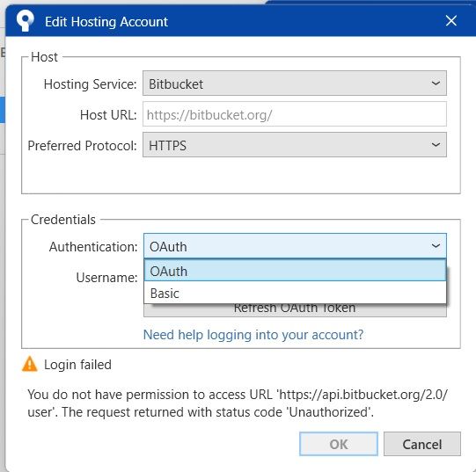Click the Hosting Service label

[90, 84]
